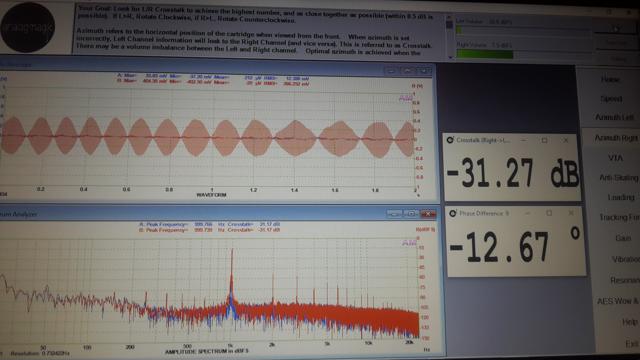Open the Resonance test
This screenshot has height=360, width=640.
(x=625, y=280)
